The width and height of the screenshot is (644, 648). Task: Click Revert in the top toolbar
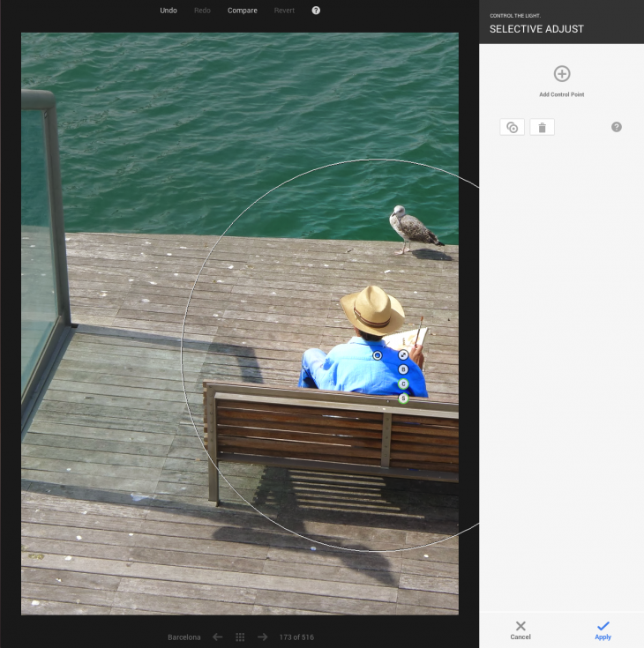[284, 11]
